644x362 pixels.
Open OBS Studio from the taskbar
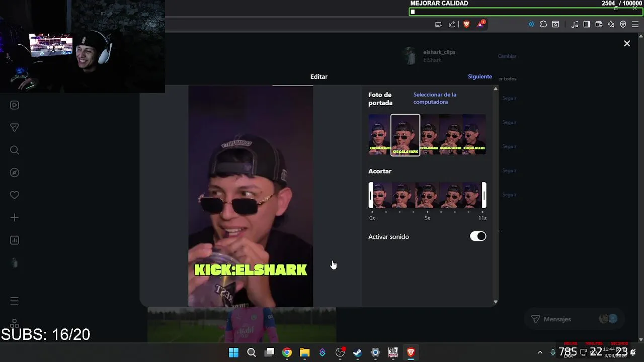click(x=340, y=352)
